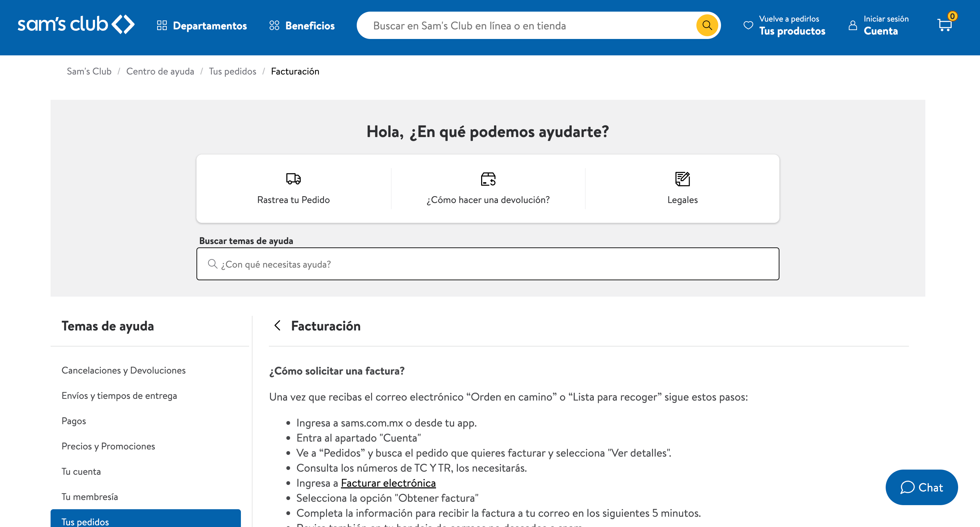The width and height of the screenshot is (980, 527).
Task: Click the top product search field
Action: pos(533,26)
